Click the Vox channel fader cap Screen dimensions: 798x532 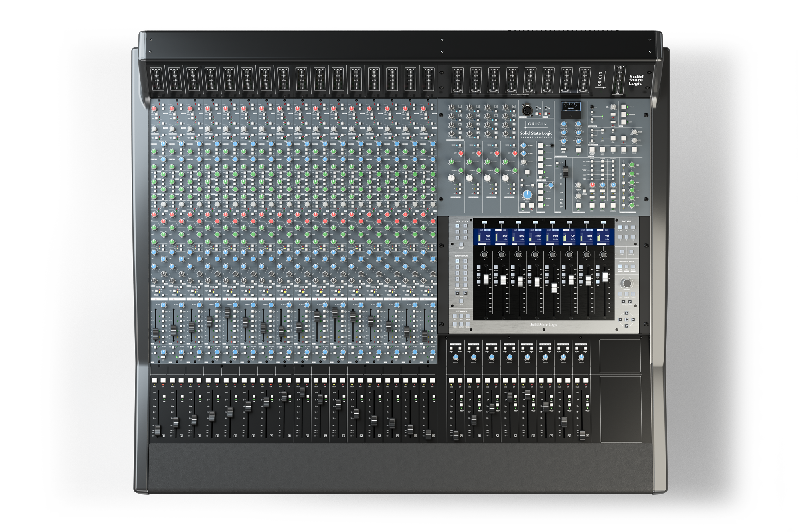pyautogui.click(x=605, y=277)
